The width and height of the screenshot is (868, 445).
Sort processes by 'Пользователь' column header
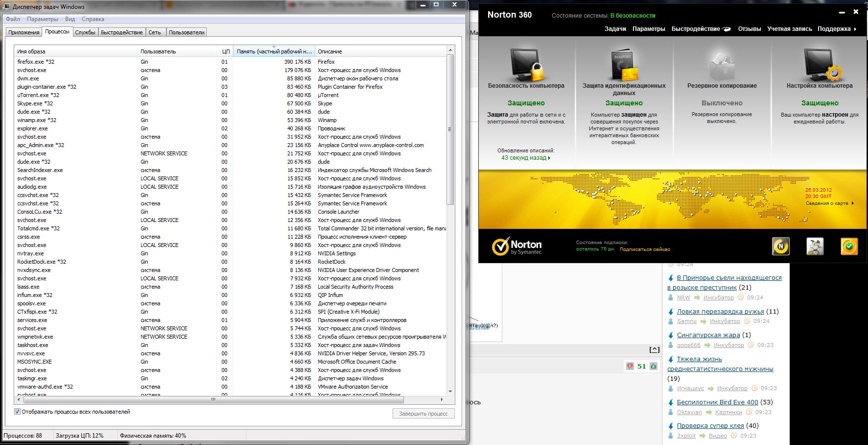tap(177, 51)
